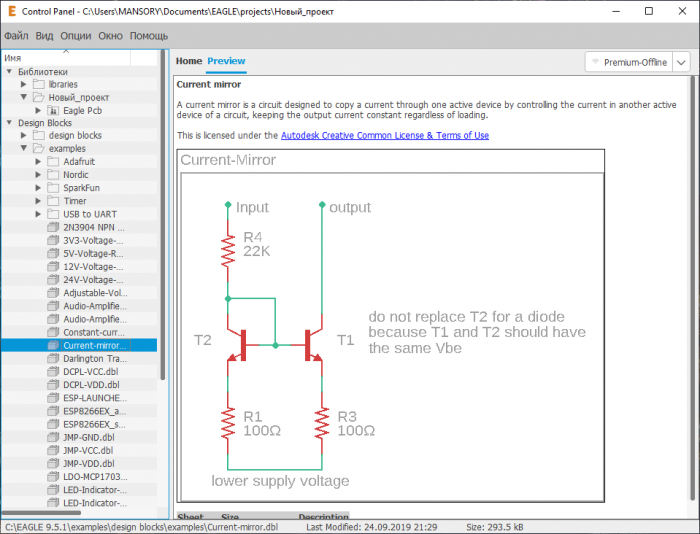Select the Darlington design block icon

(x=54, y=358)
